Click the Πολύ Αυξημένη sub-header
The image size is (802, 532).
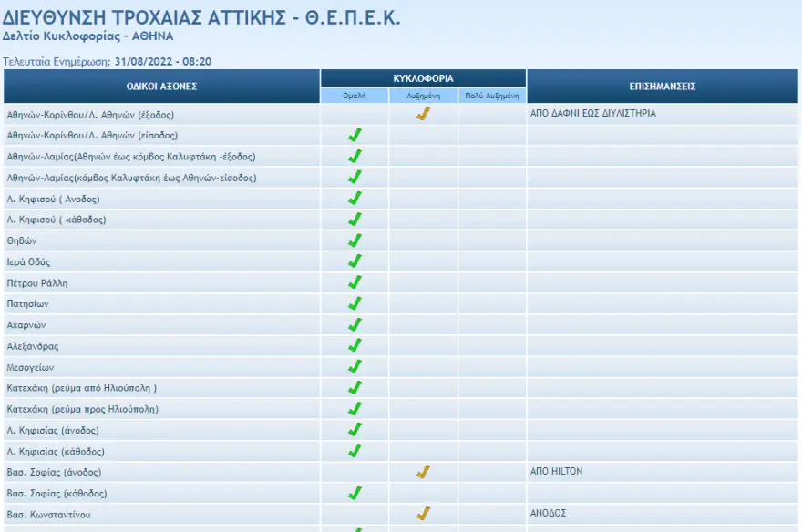click(x=492, y=96)
